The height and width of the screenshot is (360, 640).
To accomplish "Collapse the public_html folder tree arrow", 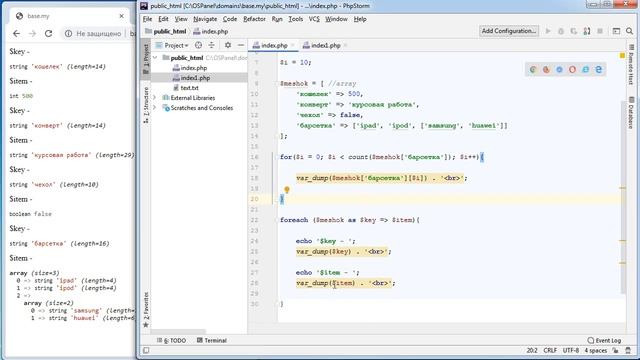I will (155, 58).
